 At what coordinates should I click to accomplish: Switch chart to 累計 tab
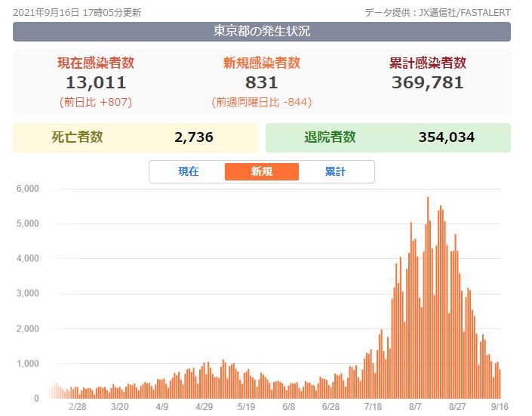[335, 171]
